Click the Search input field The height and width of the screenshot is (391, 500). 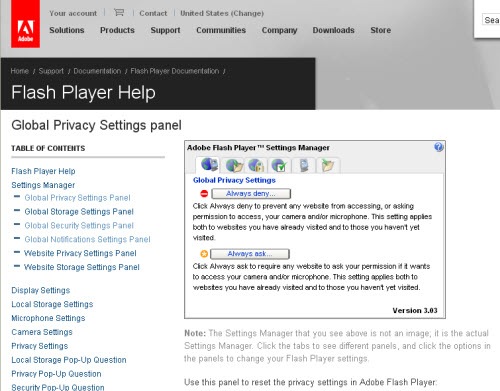[491, 20]
